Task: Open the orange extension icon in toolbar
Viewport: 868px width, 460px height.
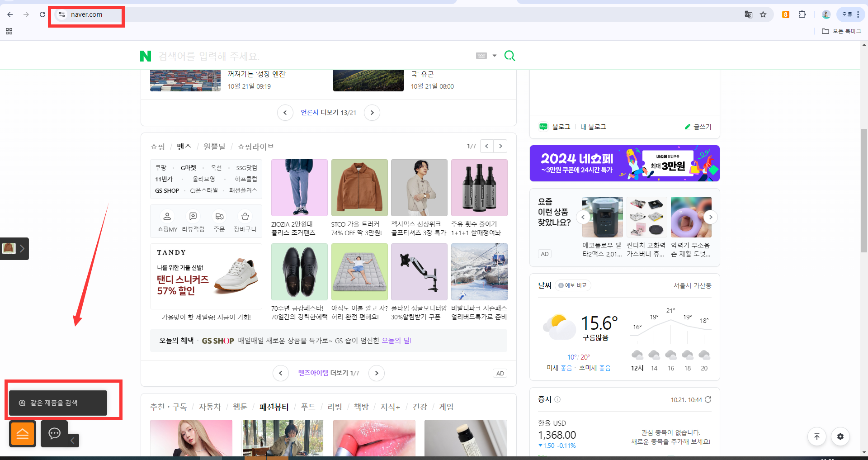Action: coord(786,14)
